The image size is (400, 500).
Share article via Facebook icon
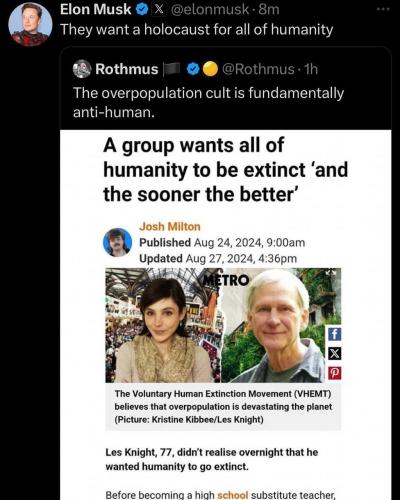[334, 334]
